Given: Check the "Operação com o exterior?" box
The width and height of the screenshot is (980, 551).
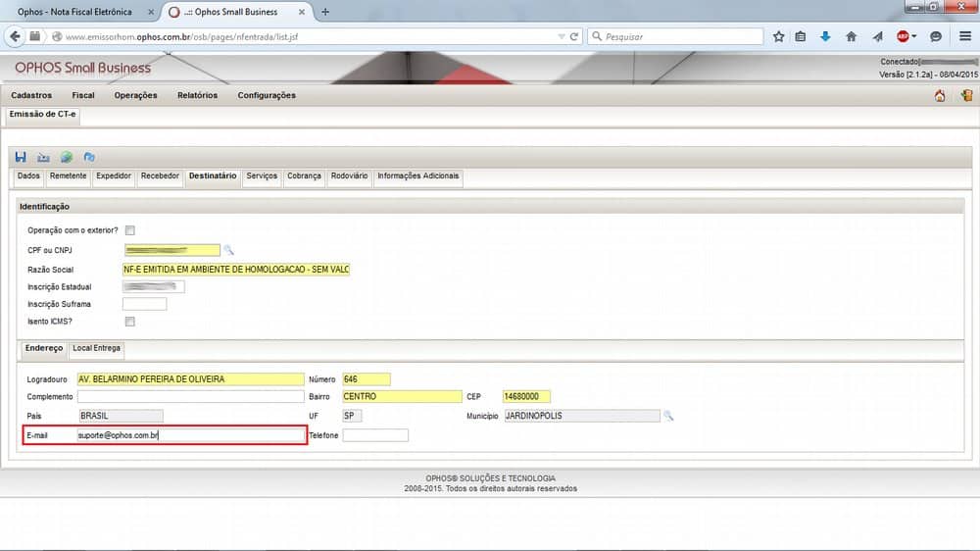Looking at the screenshot, I should coord(129,230).
